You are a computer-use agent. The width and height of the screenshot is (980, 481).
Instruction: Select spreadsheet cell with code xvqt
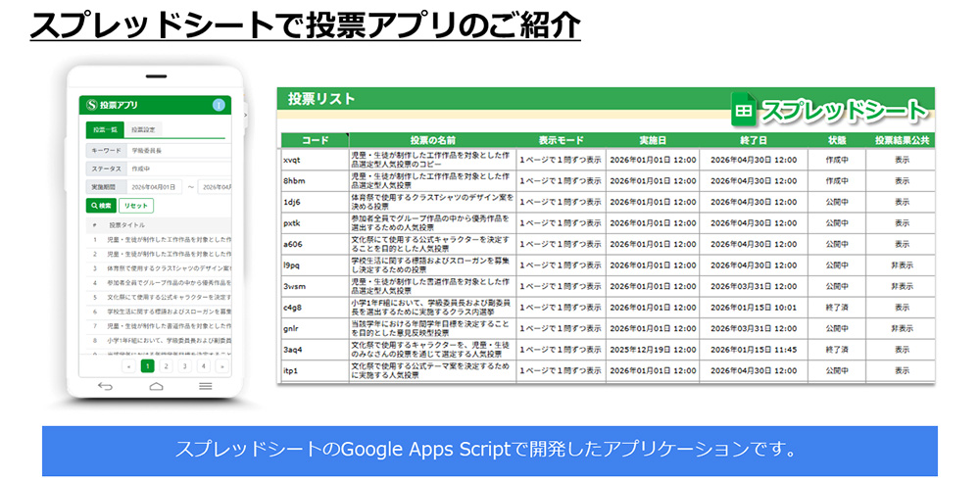[x=315, y=160]
